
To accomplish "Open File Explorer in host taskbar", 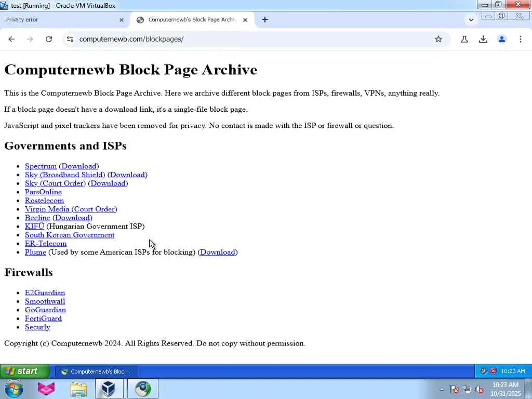I will 78,389.
